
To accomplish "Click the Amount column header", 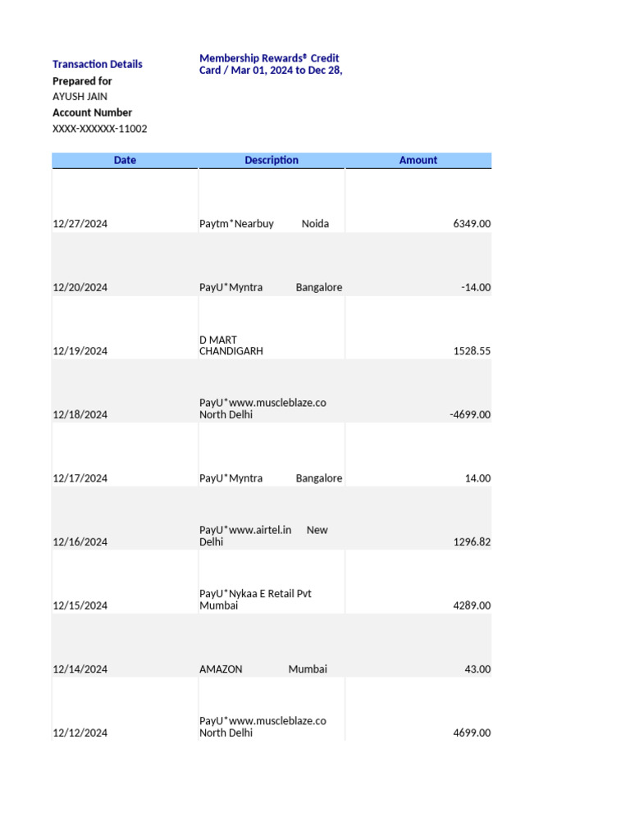I will [x=418, y=161].
